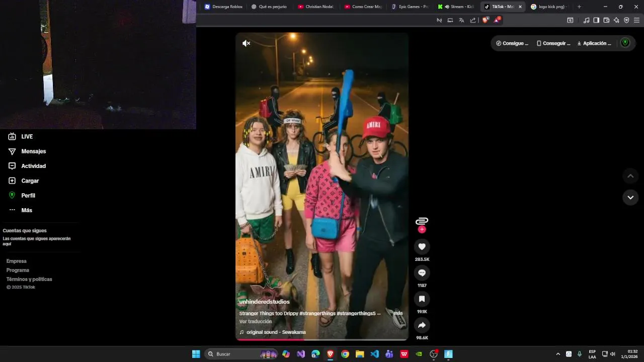Click the Ver traducción link
Screen dimensions: 644x362
click(x=256, y=321)
